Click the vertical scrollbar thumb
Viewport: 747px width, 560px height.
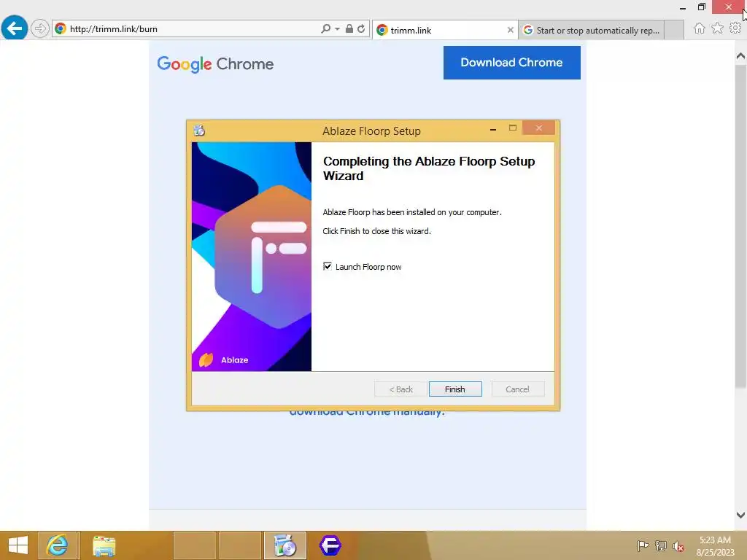(740, 226)
